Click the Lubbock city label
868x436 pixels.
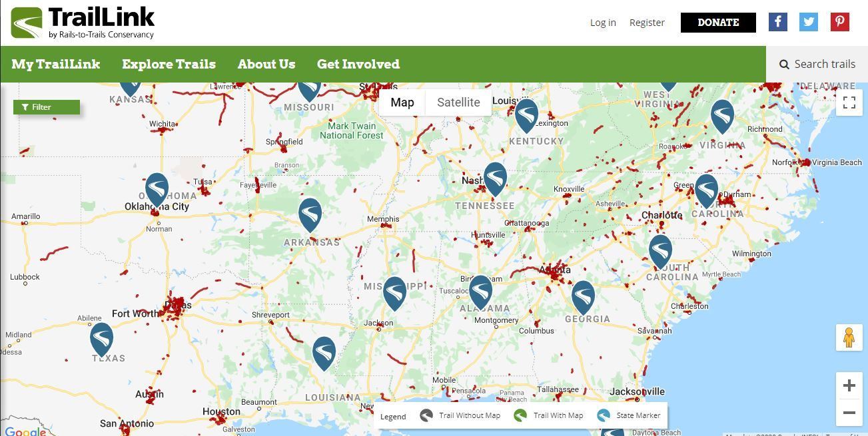25,277
